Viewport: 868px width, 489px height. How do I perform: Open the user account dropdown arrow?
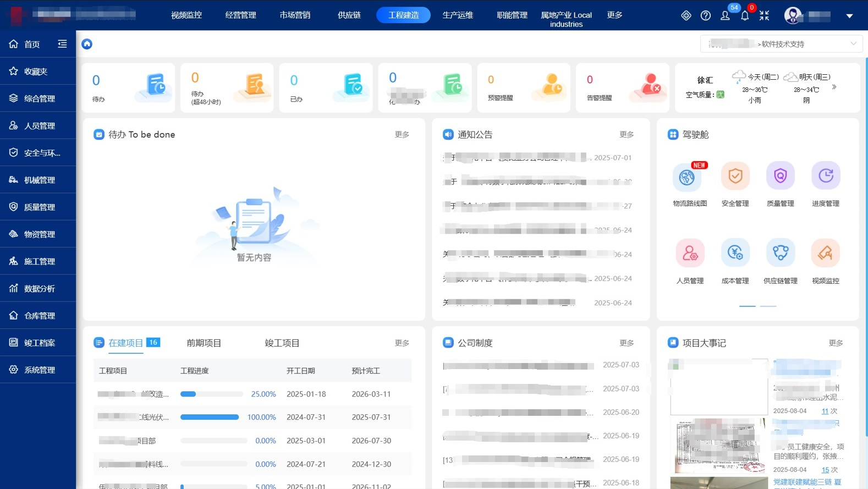point(849,16)
